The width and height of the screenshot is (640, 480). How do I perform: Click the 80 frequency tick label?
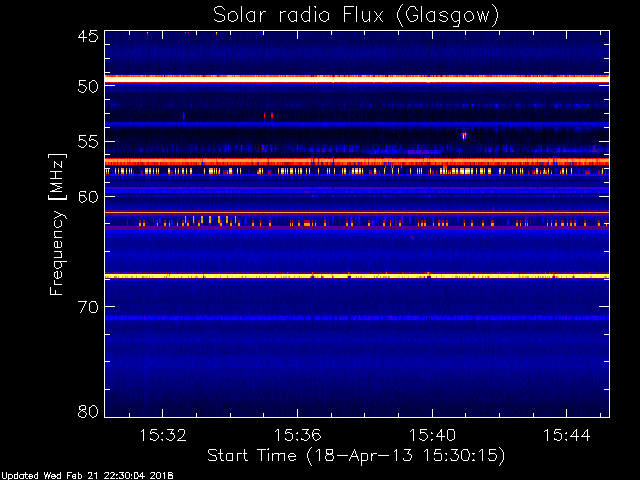point(88,411)
